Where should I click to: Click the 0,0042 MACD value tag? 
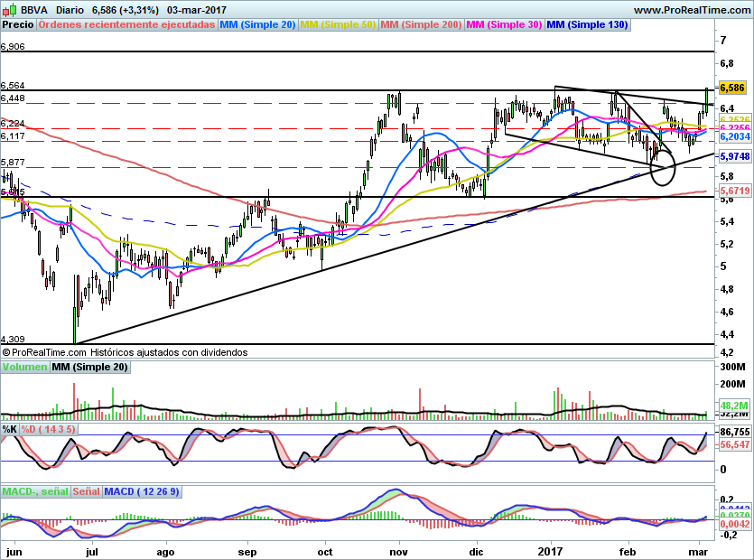(x=735, y=524)
